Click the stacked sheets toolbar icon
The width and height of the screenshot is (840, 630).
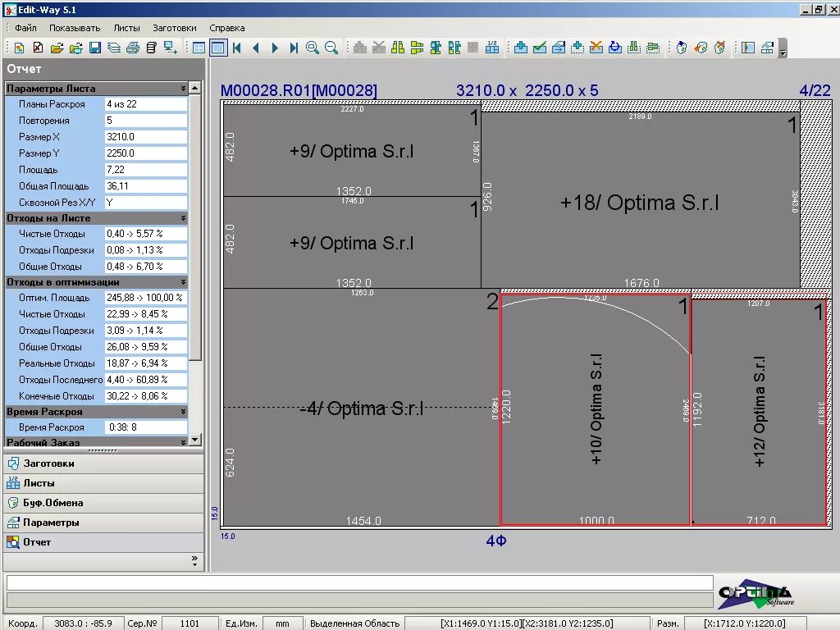tap(113, 48)
